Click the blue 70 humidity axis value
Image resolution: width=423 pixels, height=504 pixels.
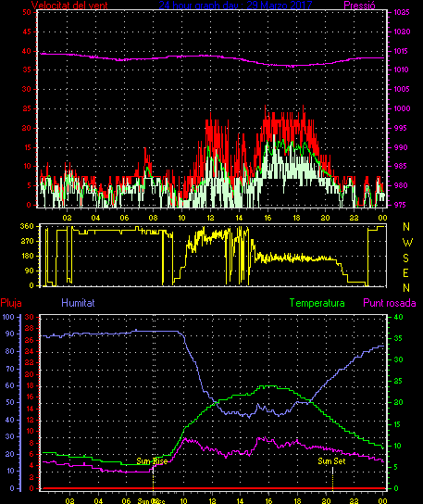[10, 369]
